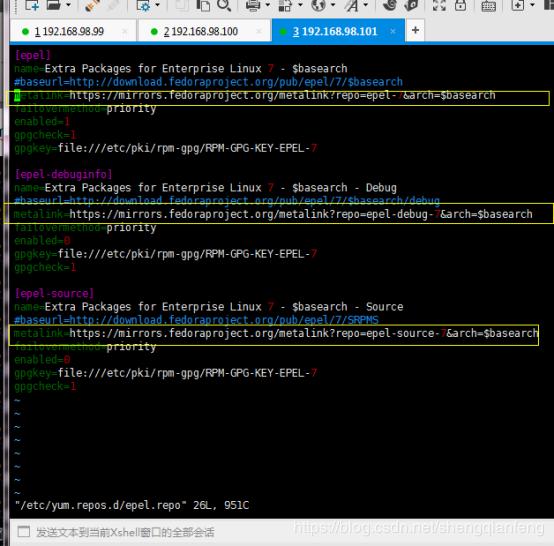Click the #baseurl line ending SRPMS
554x546 pixels.
196,320
